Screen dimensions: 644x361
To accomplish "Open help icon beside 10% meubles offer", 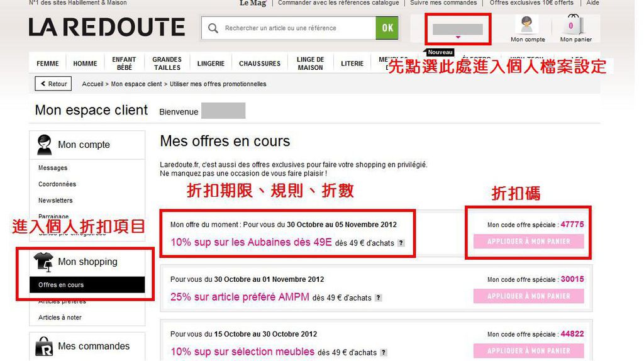I will [x=384, y=352].
